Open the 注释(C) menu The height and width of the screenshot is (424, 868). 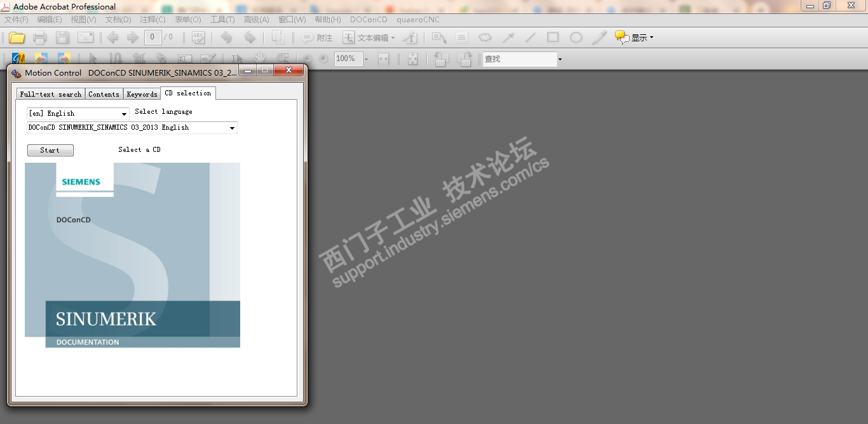153,20
